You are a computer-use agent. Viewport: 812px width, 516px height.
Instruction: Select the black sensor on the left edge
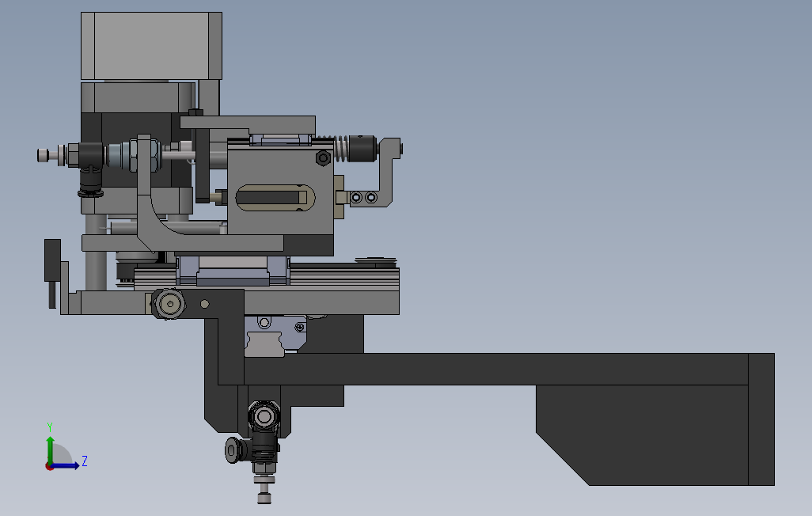pos(52,260)
